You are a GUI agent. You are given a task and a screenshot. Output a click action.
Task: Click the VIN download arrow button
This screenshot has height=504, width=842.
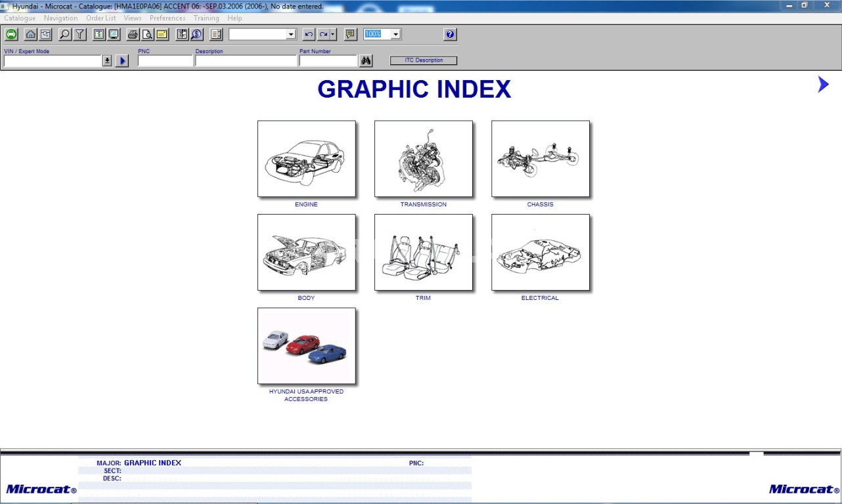pyautogui.click(x=108, y=61)
